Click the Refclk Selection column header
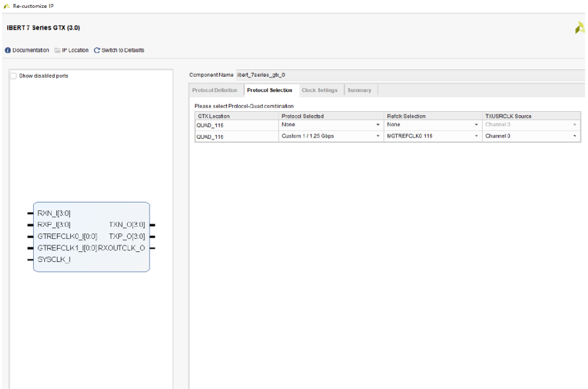The image size is (588, 389). 433,116
